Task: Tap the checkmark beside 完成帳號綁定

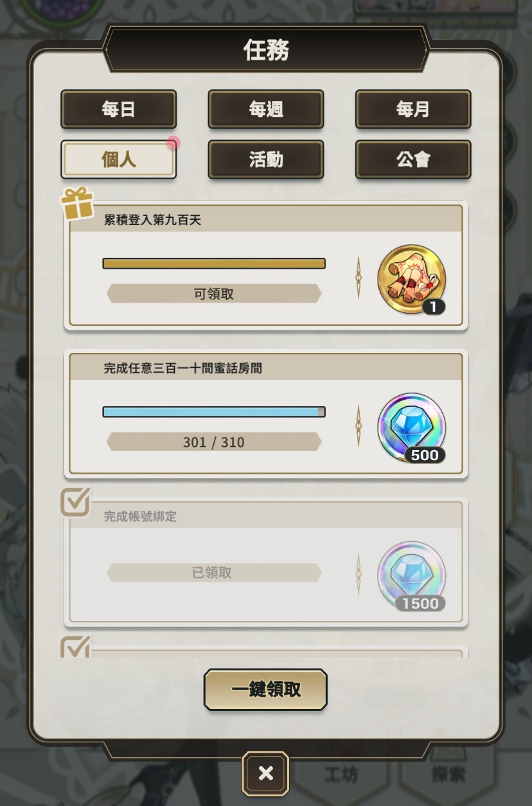Action: [x=76, y=502]
